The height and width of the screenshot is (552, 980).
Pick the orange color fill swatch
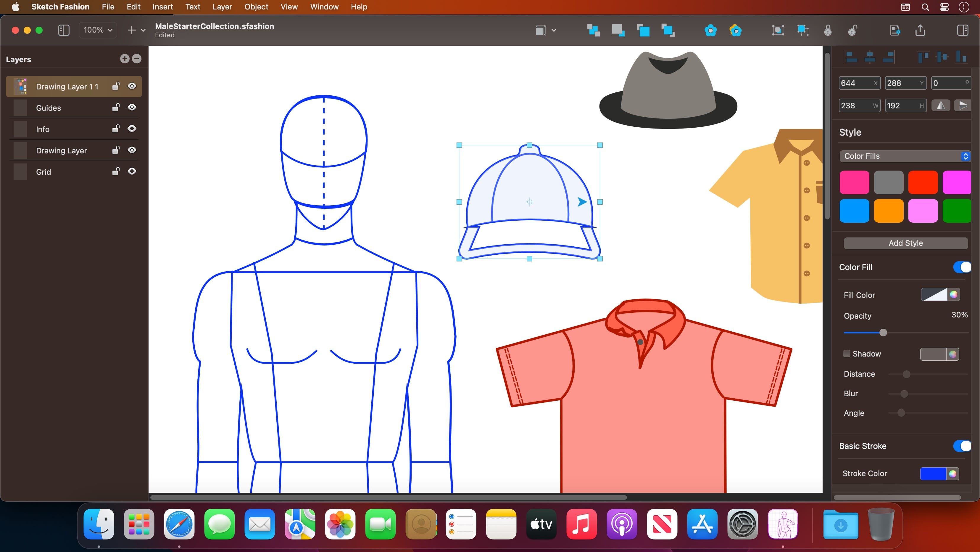(888, 211)
